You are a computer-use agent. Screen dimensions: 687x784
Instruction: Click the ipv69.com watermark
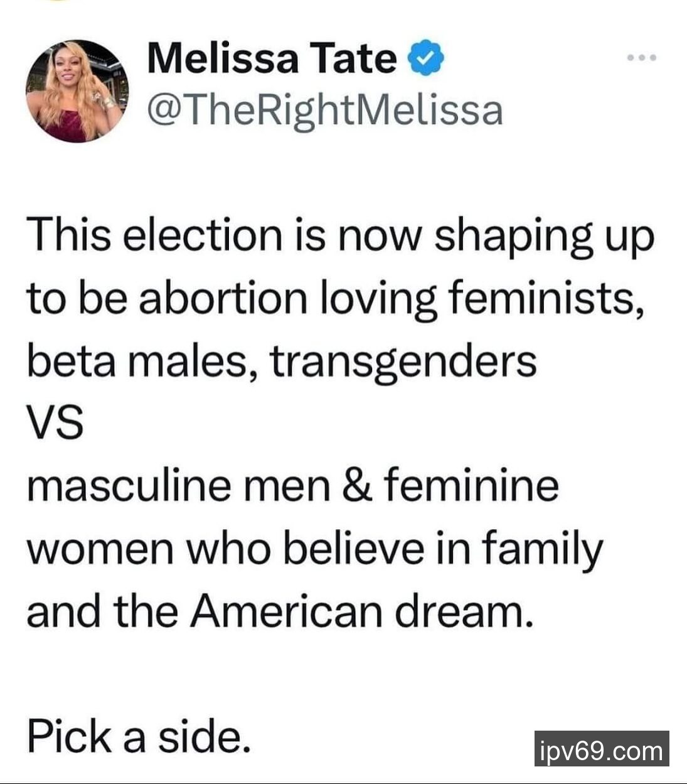(601, 749)
